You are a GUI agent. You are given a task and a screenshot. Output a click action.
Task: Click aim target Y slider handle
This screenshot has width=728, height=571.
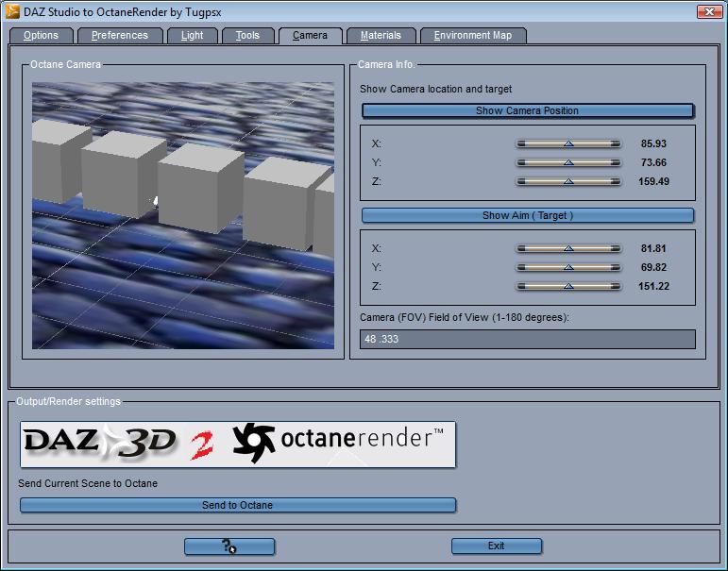point(568,267)
